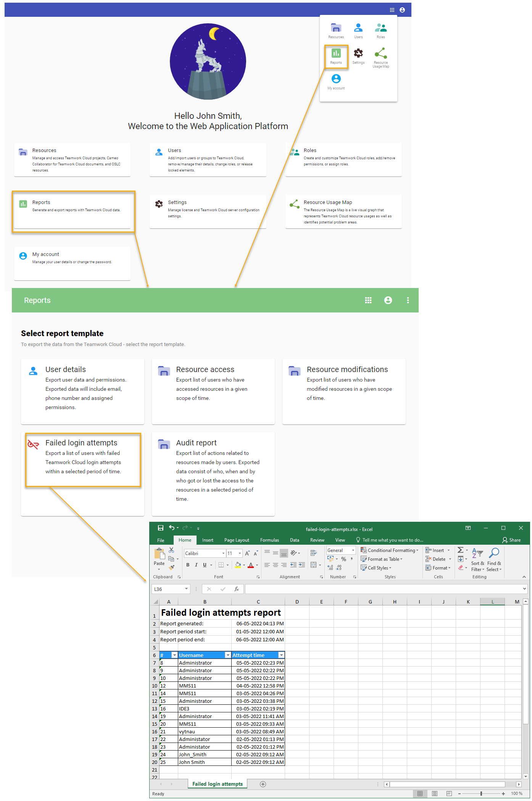This screenshot has height=801, width=532.
Task: Open the General number format dropdown
Action: coord(353,550)
